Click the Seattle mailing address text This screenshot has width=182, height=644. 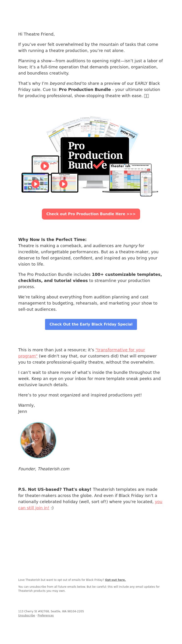51,611
